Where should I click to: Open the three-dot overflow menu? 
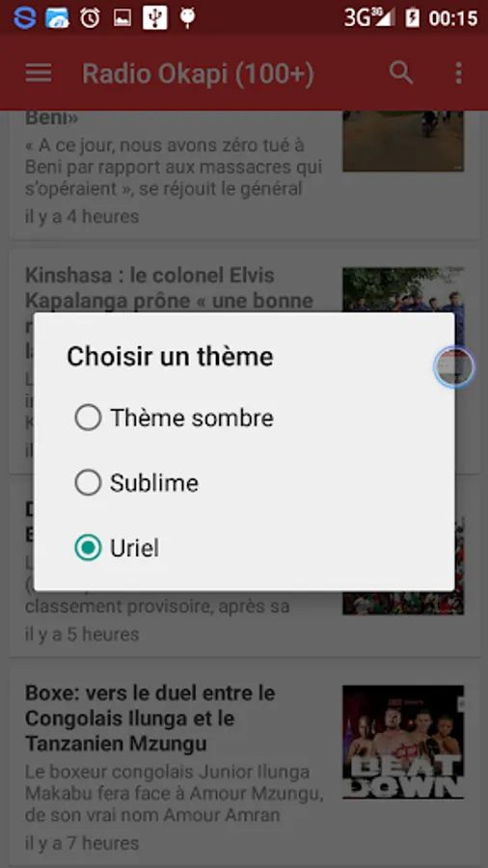pos(458,72)
